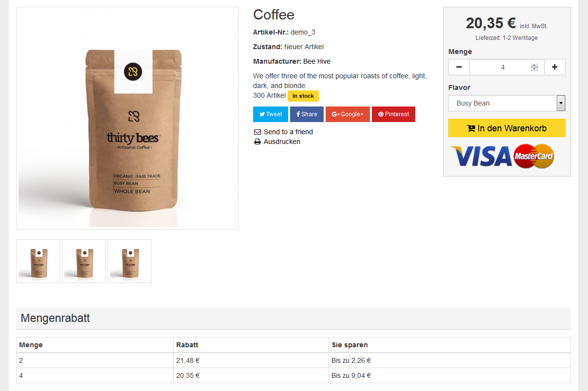Click the Flavor dropdown arrow
The image size is (588, 391).
(561, 103)
